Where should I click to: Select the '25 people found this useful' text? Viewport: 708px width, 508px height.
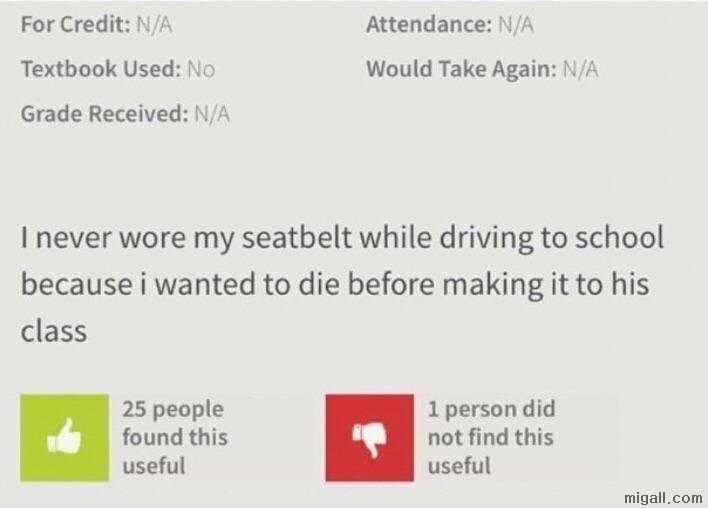click(x=175, y=438)
